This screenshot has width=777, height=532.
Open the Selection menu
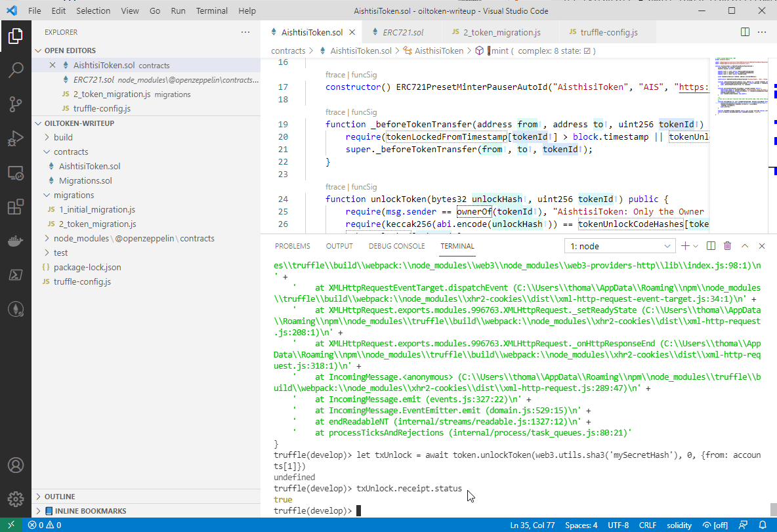click(93, 11)
